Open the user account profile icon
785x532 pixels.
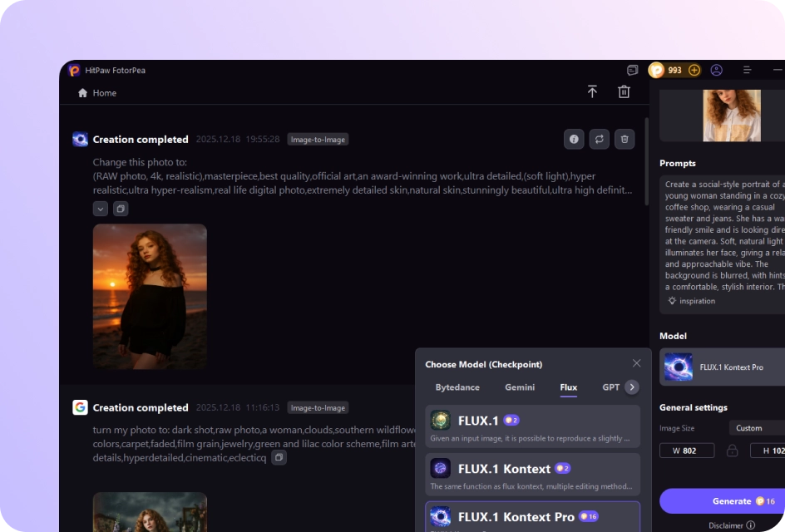point(716,71)
